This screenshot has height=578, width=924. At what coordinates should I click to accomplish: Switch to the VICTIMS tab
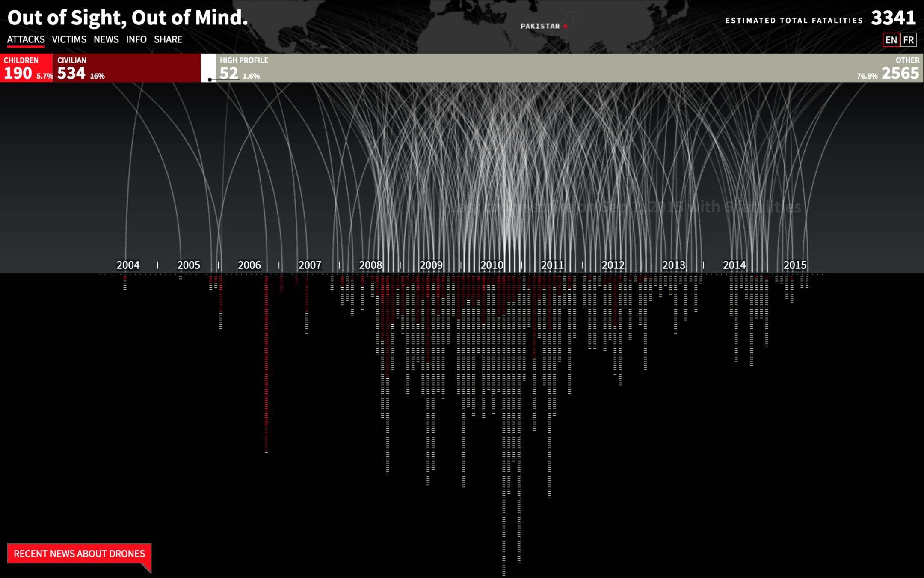coord(69,39)
